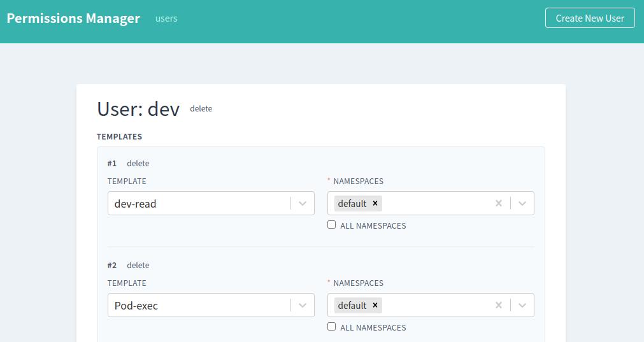The width and height of the screenshot is (644, 342).
Task: Delete template #1
Action: point(138,164)
